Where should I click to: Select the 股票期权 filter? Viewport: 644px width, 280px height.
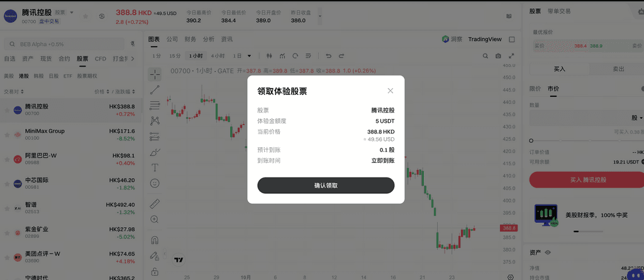coord(87,76)
